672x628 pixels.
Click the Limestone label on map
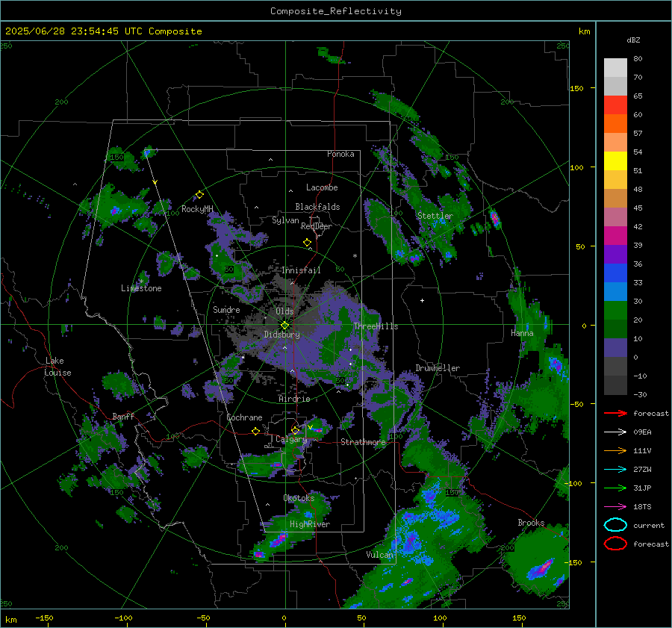click(141, 288)
